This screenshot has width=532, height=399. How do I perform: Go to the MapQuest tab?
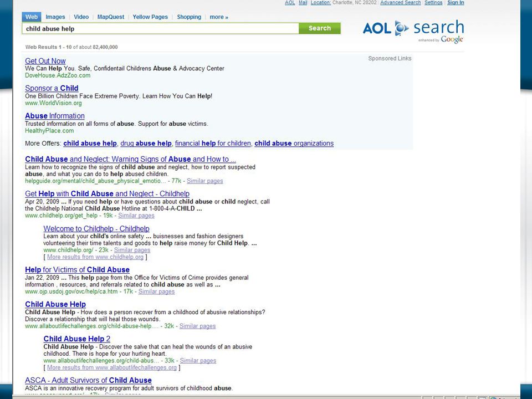tap(111, 17)
